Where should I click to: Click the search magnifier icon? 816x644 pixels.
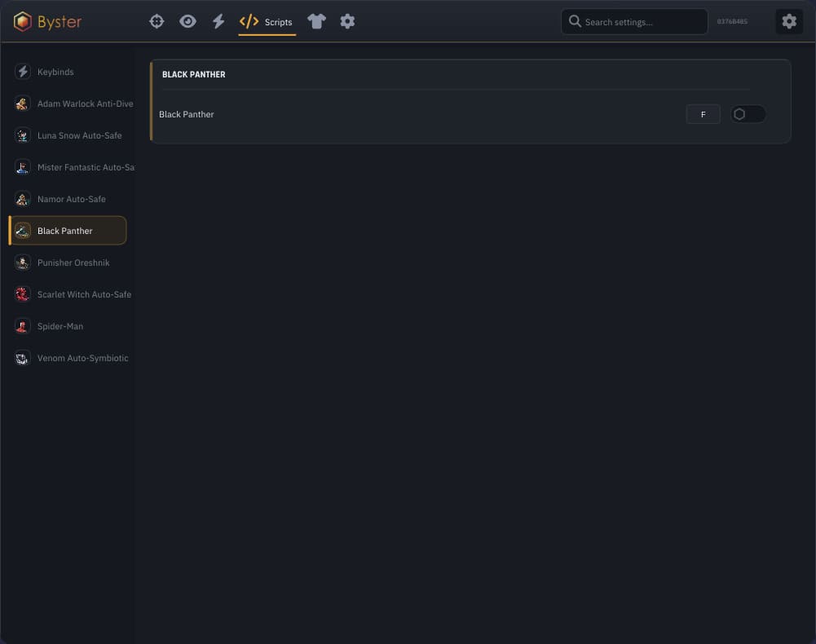click(575, 21)
